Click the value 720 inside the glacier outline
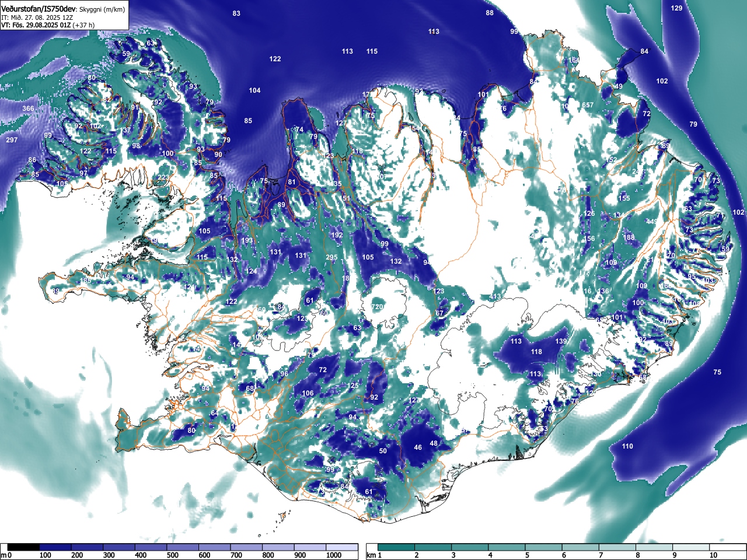Screen dimensions: 747x560 point(377,307)
